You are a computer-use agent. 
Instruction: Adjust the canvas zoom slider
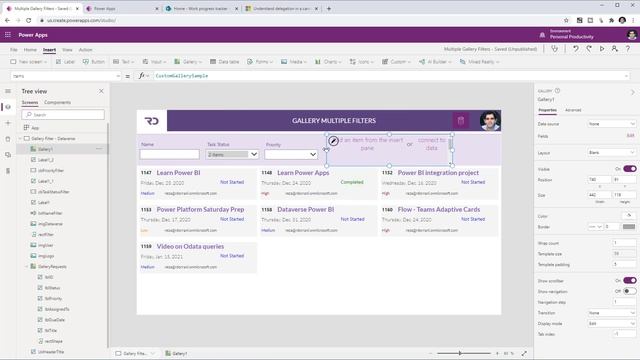460,353
